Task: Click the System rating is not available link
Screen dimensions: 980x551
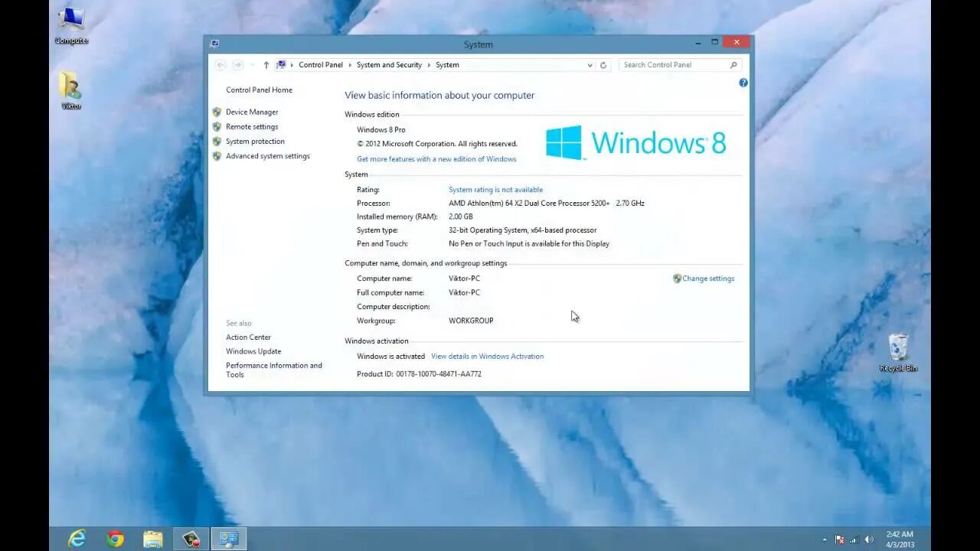Action: tap(495, 189)
